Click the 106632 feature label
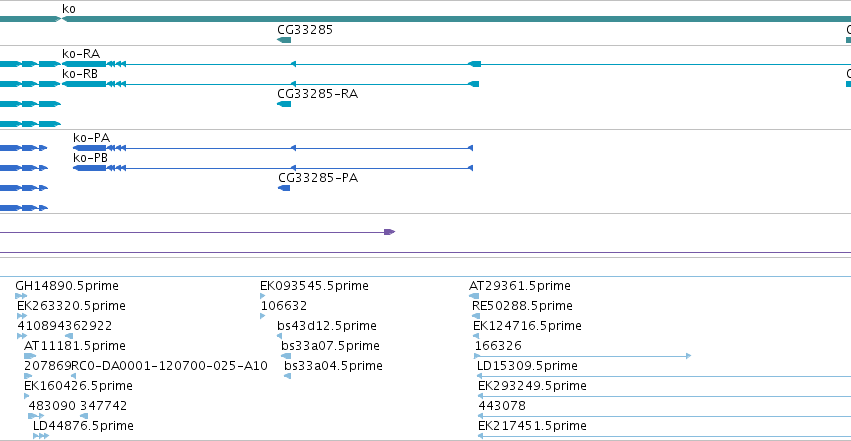Screen dimensions: 851x441 (284, 306)
